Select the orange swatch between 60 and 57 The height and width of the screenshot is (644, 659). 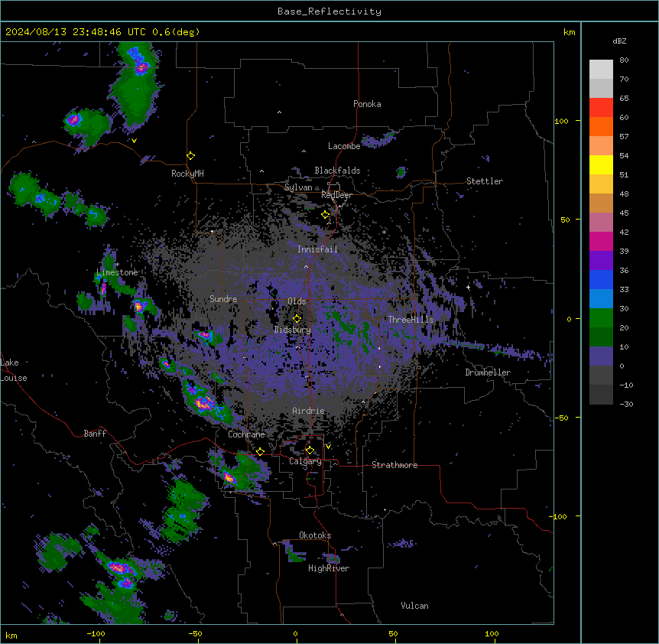[601, 126]
